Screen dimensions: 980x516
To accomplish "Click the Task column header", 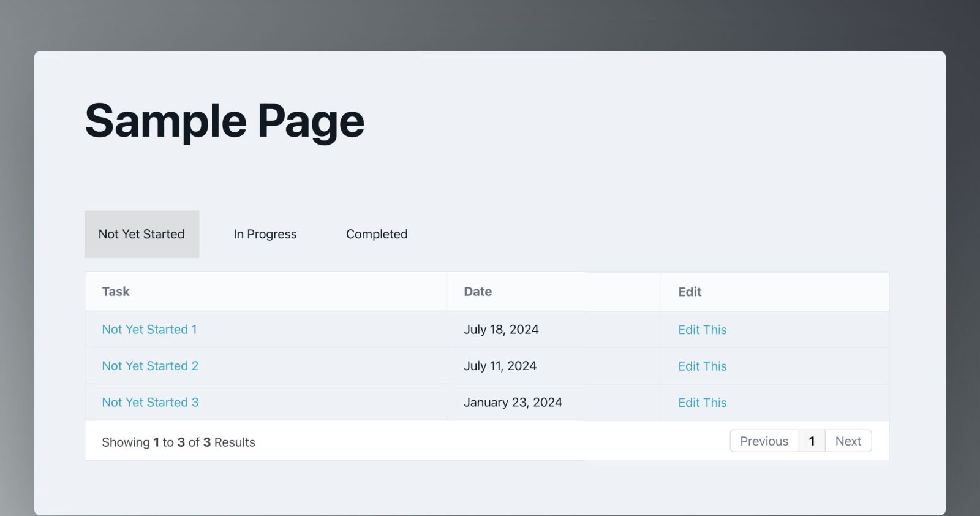I will point(116,292).
